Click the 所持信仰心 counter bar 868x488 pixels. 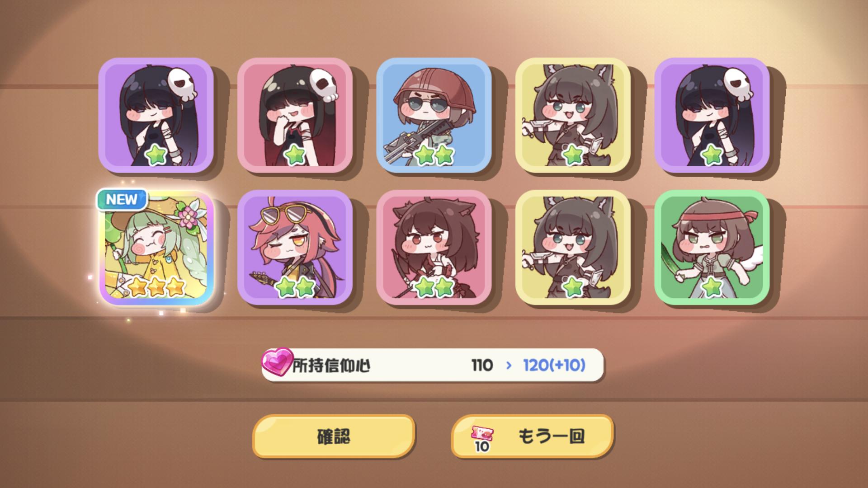pos(433,365)
